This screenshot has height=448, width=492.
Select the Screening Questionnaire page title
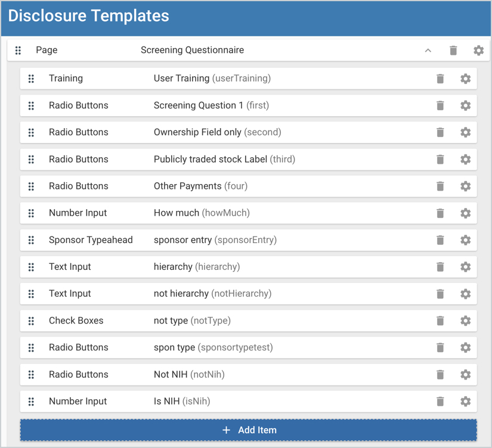(193, 50)
